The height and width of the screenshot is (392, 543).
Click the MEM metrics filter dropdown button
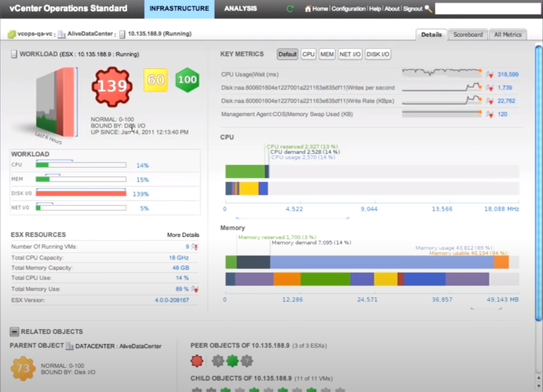pyautogui.click(x=326, y=54)
